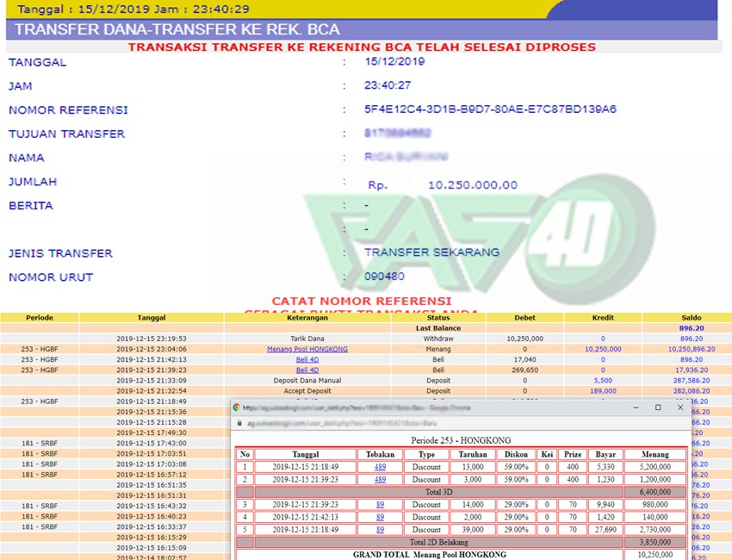Click the debet value 17,040
This screenshot has height=560, width=732.
pyautogui.click(x=524, y=359)
